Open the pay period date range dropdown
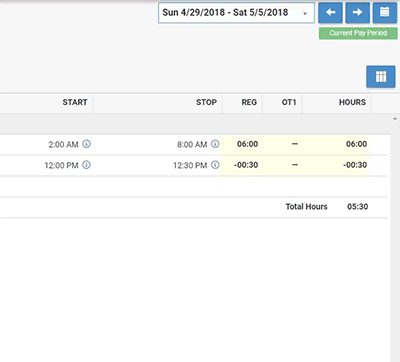 pyautogui.click(x=236, y=13)
